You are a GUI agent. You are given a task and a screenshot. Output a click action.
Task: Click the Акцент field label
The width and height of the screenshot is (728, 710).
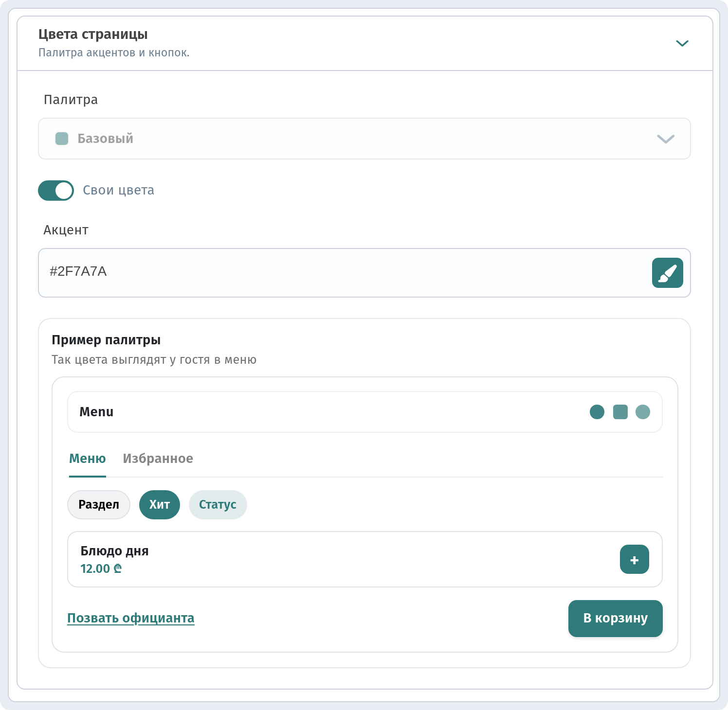click(x=66, y=230)
